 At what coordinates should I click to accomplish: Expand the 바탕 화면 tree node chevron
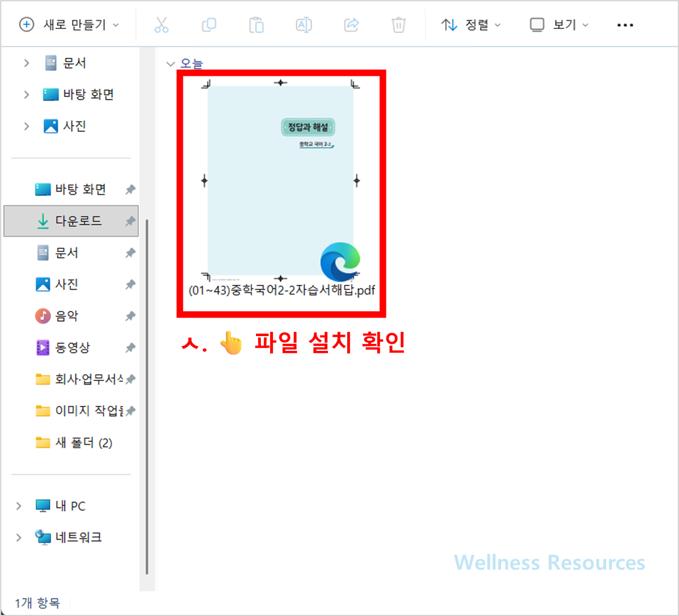pyautogui.click(x=26, y=94)
